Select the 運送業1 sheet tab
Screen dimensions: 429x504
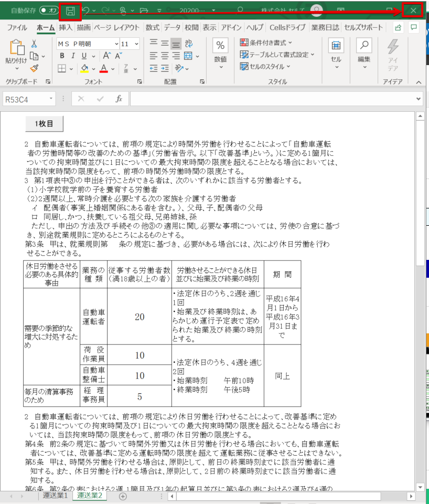pyautogui.click(x=55, y=495)
